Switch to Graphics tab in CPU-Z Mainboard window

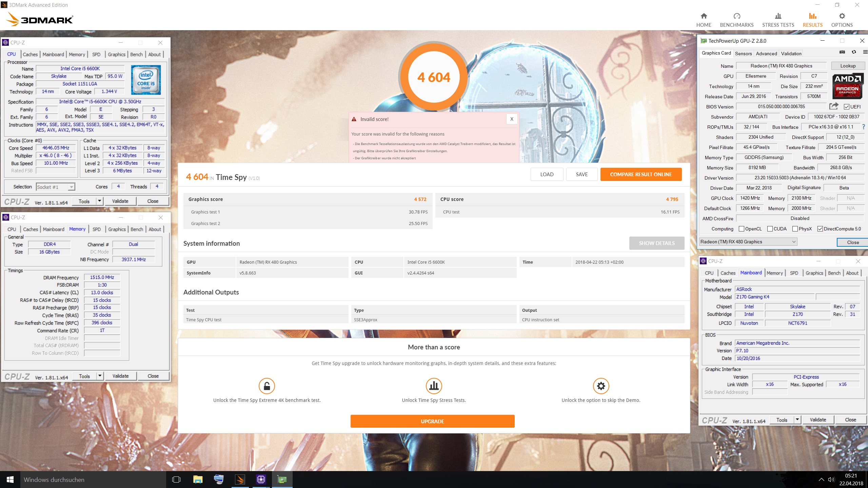(x=814, y=273)
